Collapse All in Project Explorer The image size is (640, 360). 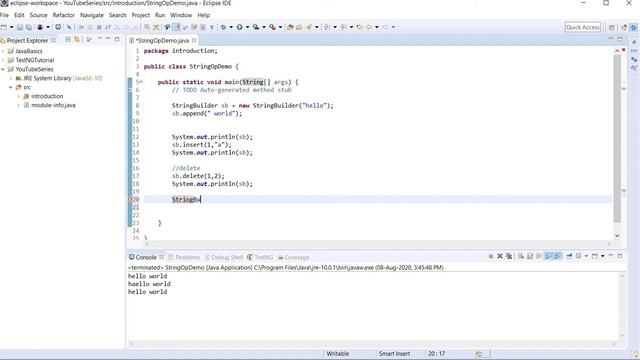click(68, 40)
